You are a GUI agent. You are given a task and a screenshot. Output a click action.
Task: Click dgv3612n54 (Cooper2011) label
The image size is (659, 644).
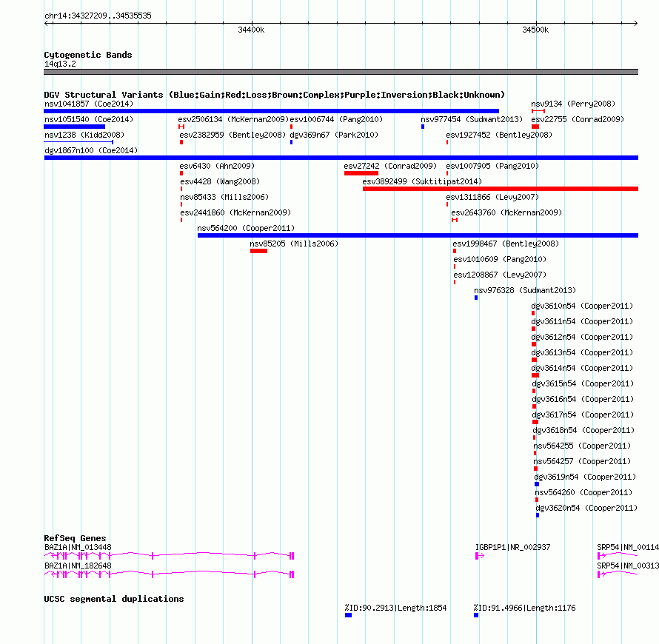point(582,337)
